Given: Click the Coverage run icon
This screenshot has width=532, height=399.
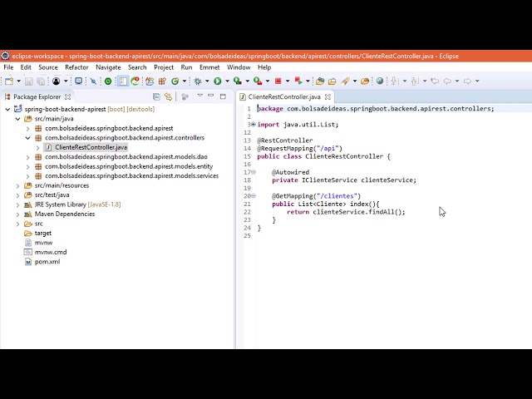Looking at the screenshot, I should [x=238, y=81].
